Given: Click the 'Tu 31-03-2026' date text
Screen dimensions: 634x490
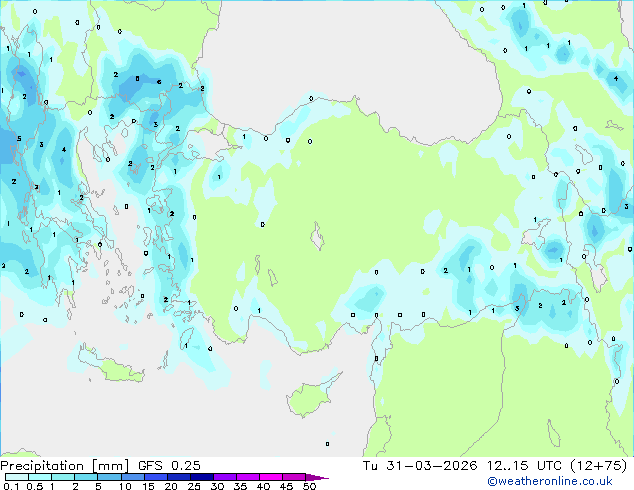Looking at the screenshot, I should point(420,466).
